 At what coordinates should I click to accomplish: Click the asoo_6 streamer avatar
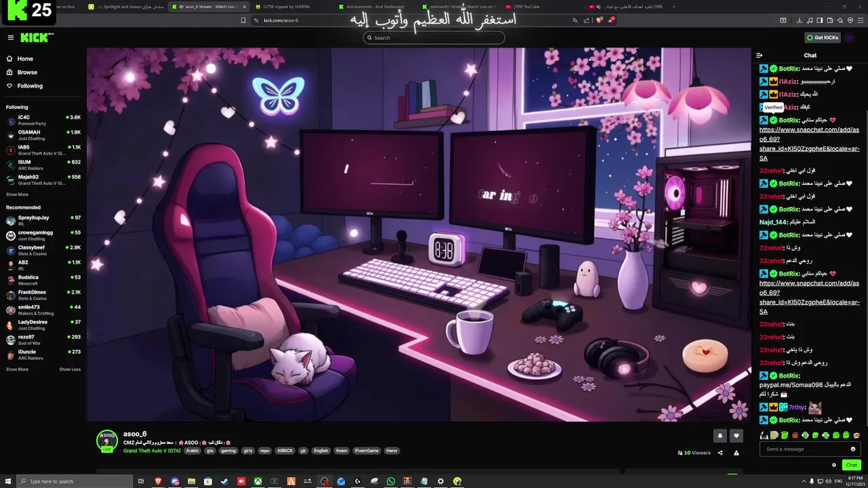click(x=107, y=441)
